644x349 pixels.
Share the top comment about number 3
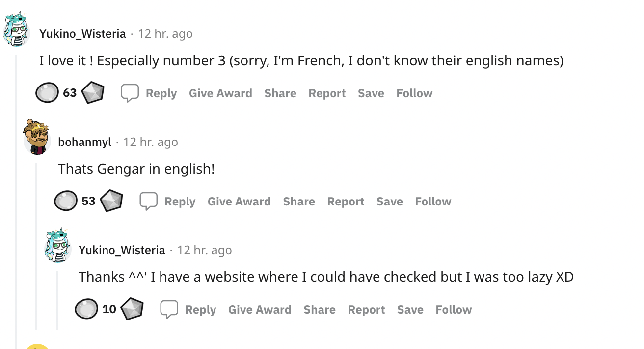pos(280,93)
